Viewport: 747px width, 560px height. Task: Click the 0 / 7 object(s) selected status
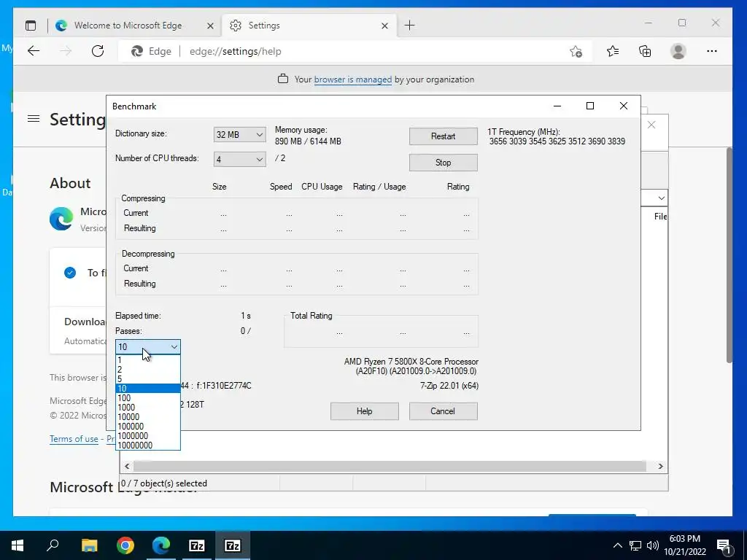164,483
